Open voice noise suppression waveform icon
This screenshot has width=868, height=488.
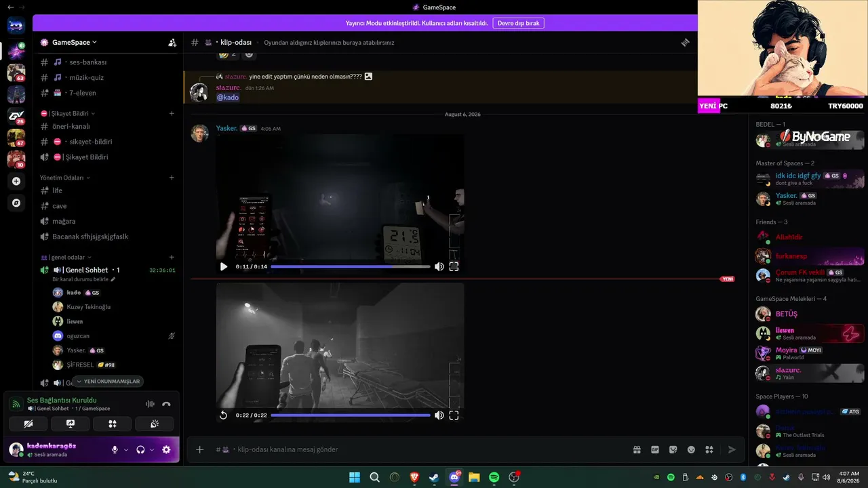tap(150, 404)
